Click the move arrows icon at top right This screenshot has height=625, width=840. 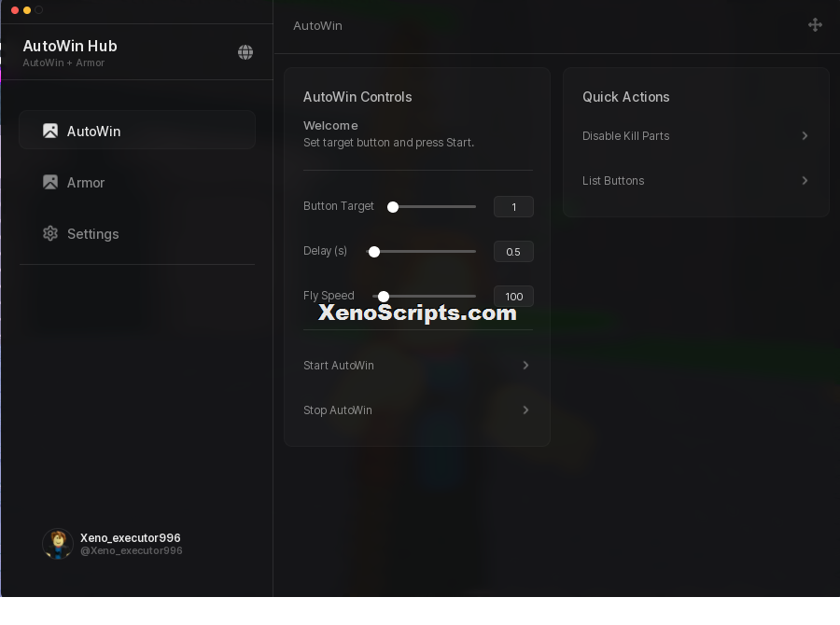[815, 24]
